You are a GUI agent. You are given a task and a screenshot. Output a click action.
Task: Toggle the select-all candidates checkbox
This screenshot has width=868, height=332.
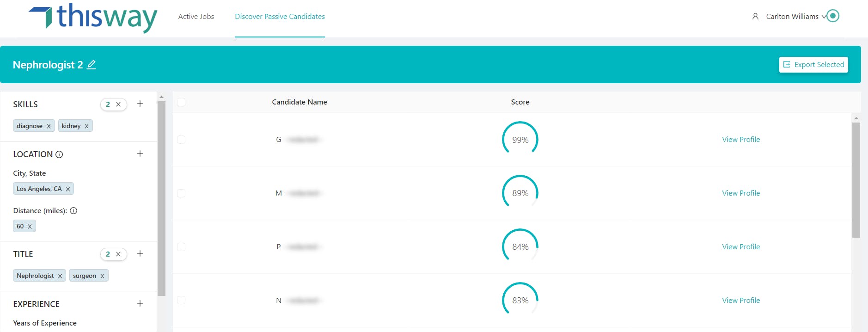pos(181,102)
